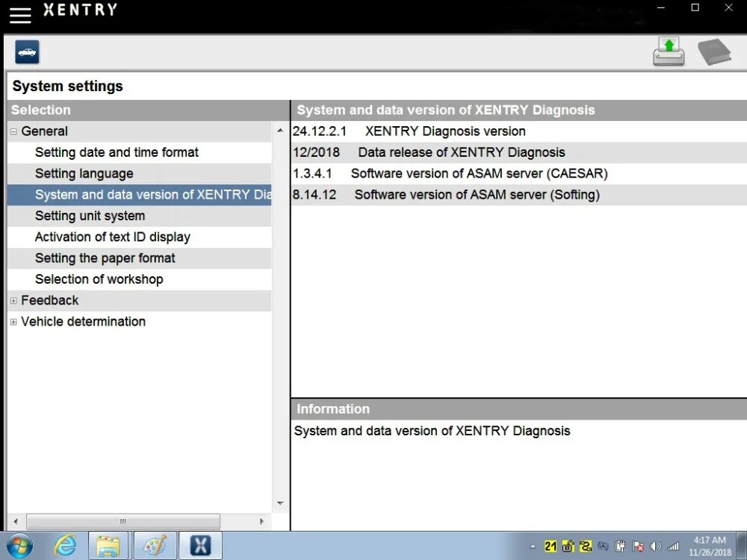Click the horizontal scrollbar right arrow
This screenshot has width=747, height=560.
tap(261, 521)
